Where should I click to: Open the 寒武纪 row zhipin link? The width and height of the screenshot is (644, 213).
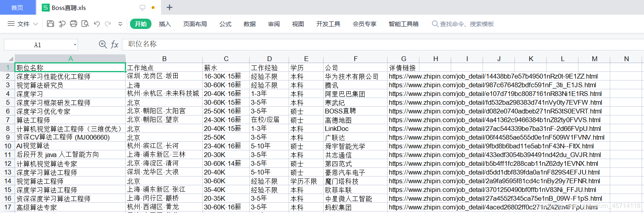[495, 102]
